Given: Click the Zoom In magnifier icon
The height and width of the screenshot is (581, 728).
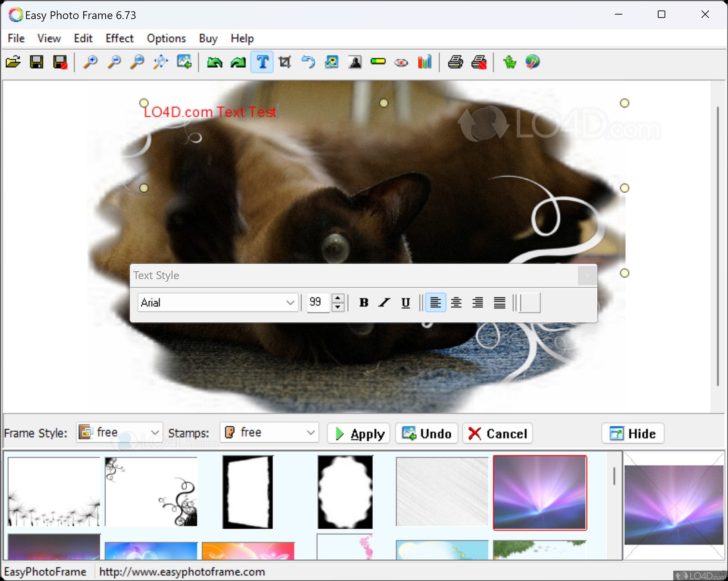Looking at the screenshot, I should [90, 62].
